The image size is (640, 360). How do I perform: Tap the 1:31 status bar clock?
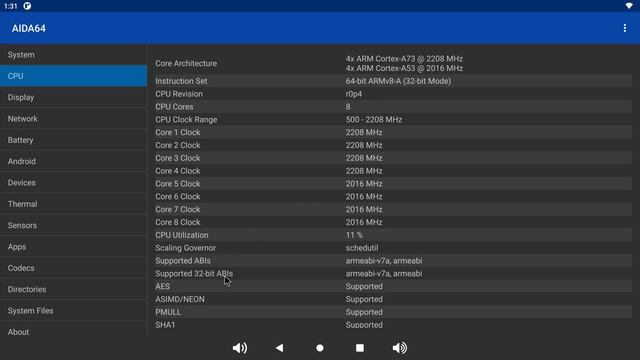point(11,6)
